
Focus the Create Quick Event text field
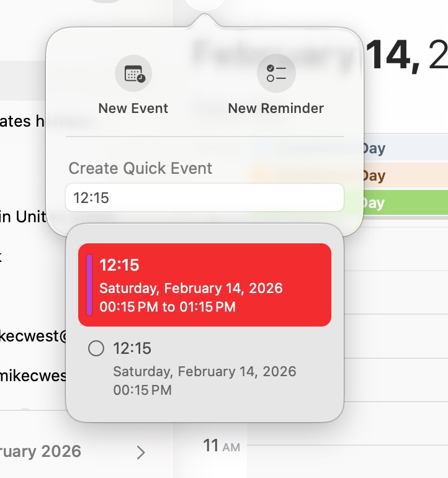205,197
